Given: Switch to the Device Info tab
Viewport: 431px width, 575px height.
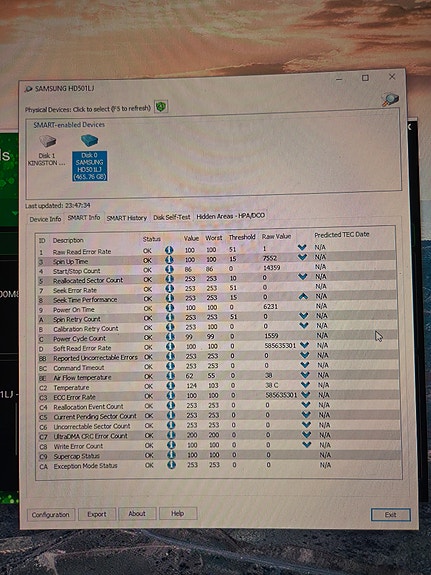Looking at the screenshot, I should (x=45, y=219).
